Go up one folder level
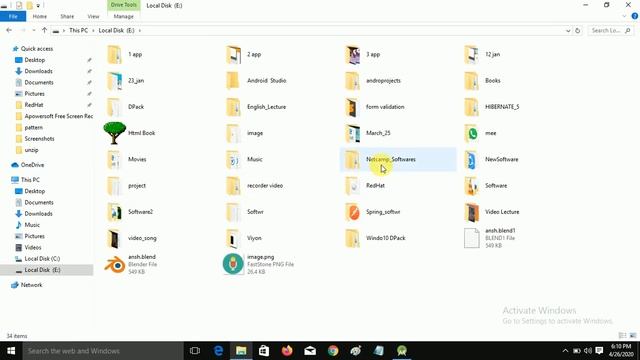Viewport: 640px width, 360px height. [x=44, y=31]
